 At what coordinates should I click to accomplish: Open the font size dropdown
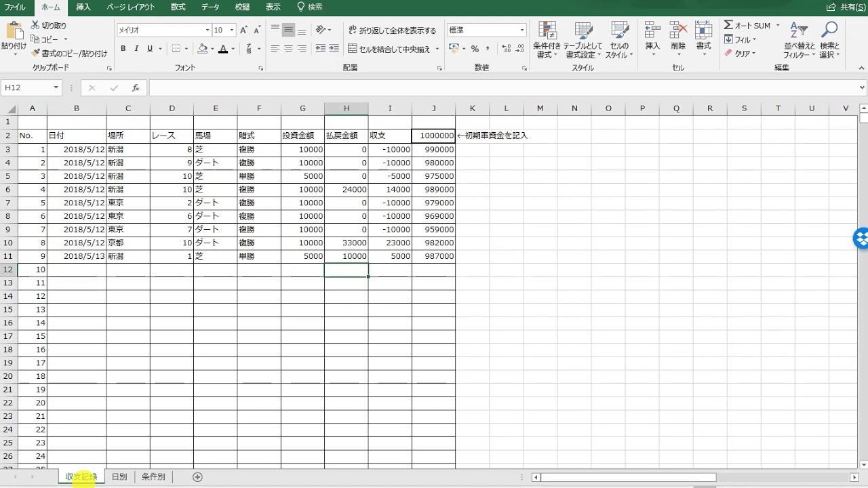pyautogui.click(x=231, y=30)
